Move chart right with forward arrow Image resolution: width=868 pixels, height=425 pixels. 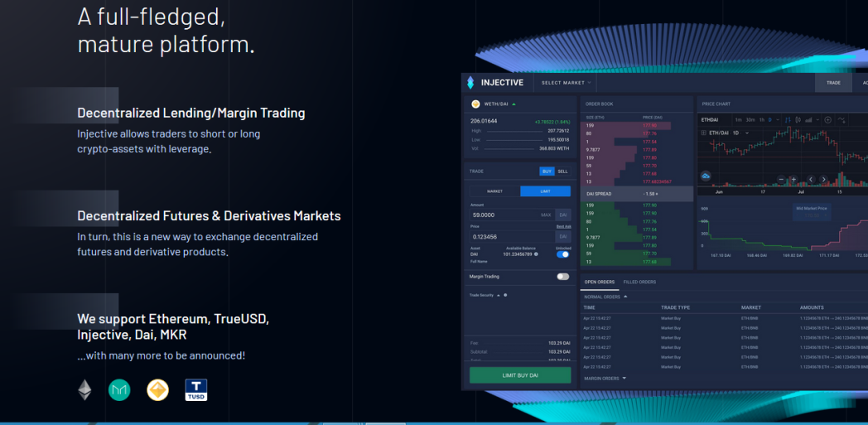click(x=824, y=179)
